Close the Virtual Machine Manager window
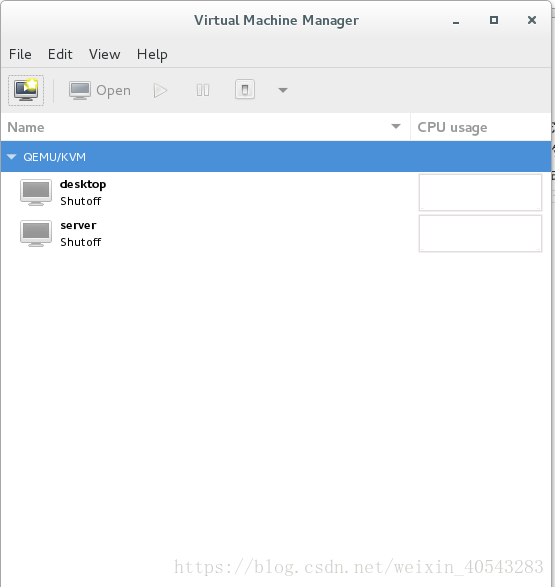Viewport: 555px width, 587px height. point(532,20)
